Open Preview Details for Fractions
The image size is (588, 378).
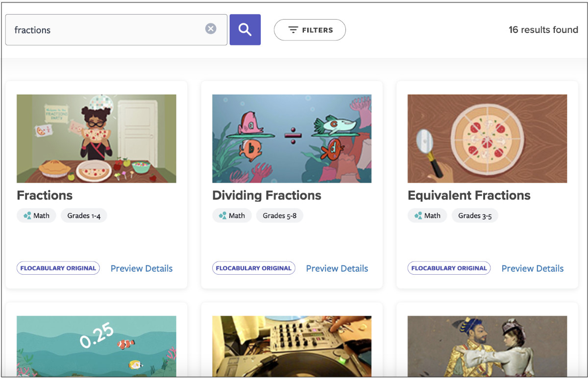pyautogui.click(x=142, y=268)
